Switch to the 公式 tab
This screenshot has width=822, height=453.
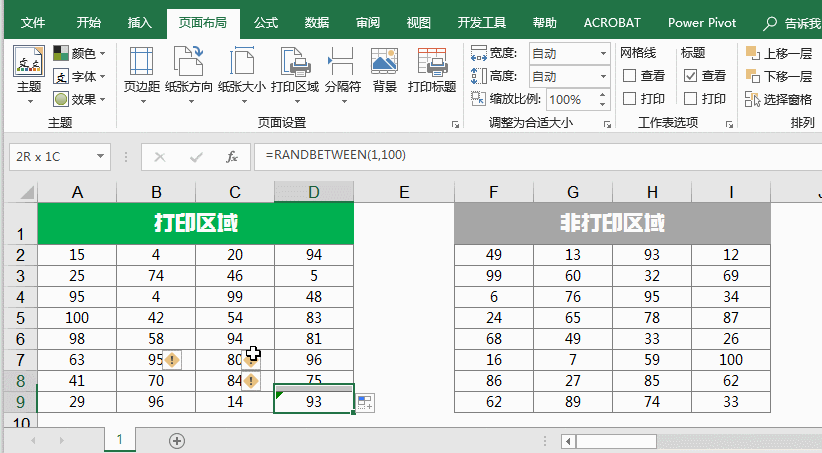click(x=266, y=23)
